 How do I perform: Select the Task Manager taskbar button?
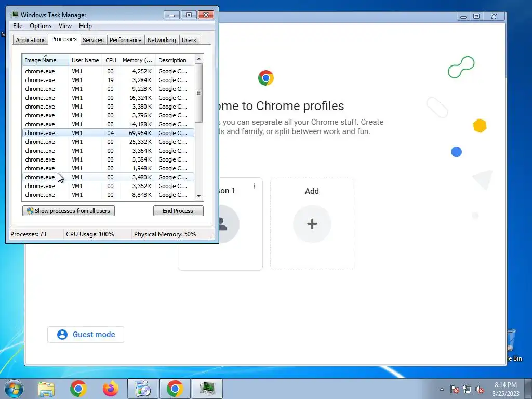coord(207,389)
